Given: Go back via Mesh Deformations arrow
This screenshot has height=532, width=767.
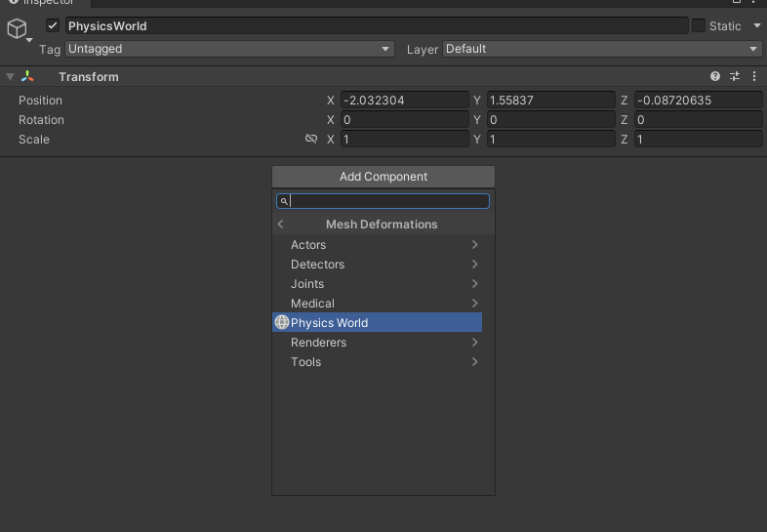Looking at the screenshot, I should 281,225.
